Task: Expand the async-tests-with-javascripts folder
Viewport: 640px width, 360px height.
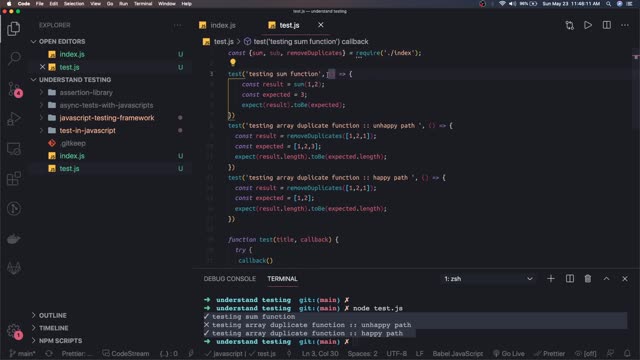Action: [107, 105]
